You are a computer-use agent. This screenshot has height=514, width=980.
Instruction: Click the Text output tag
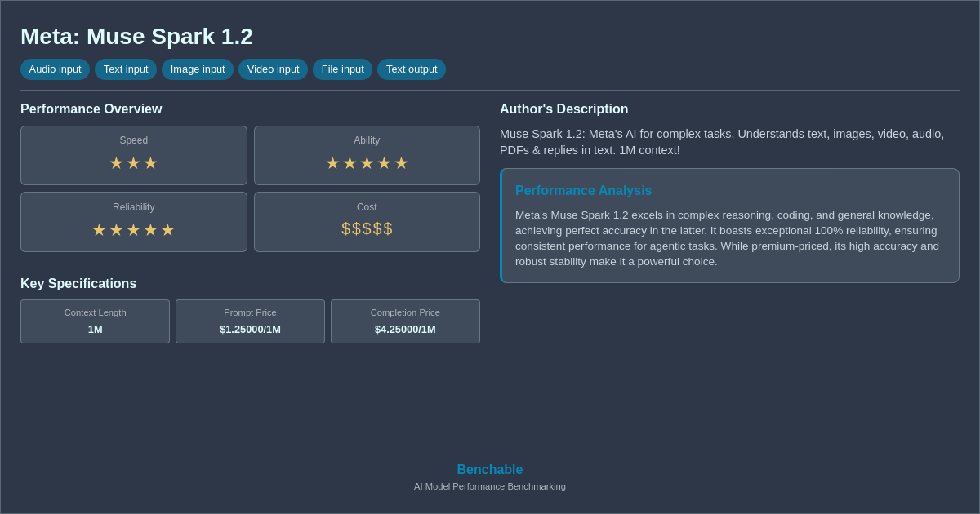tap(412, 69)
